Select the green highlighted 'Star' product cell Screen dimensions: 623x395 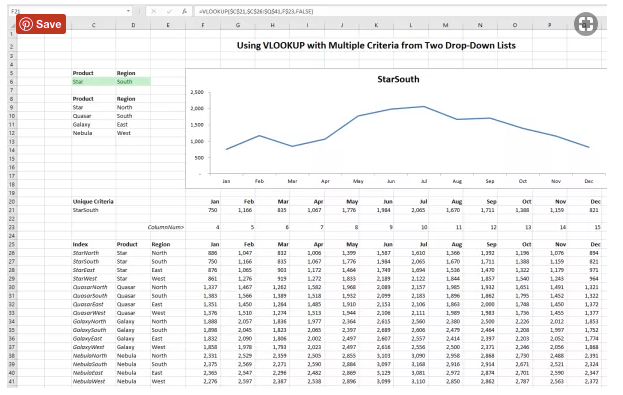click(x=93, y=82)
